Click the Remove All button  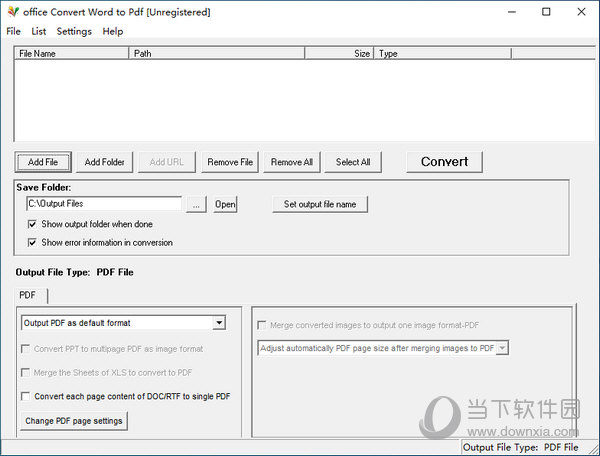point(292,162)
